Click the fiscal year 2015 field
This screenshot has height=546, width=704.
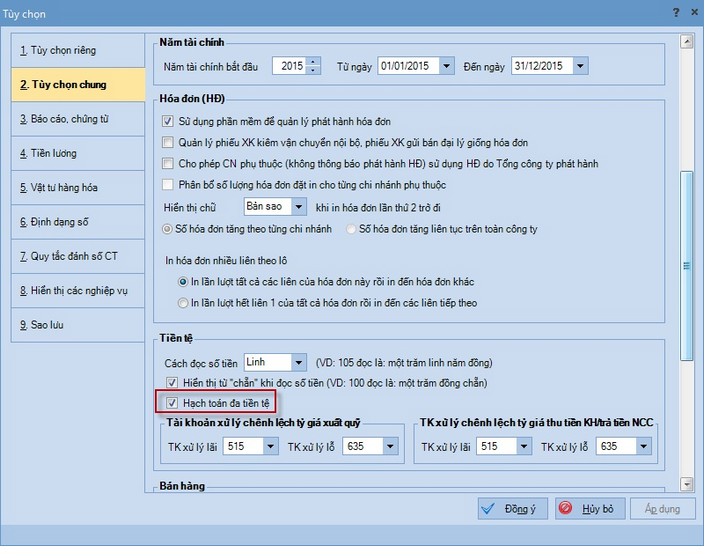click(290, 66)
